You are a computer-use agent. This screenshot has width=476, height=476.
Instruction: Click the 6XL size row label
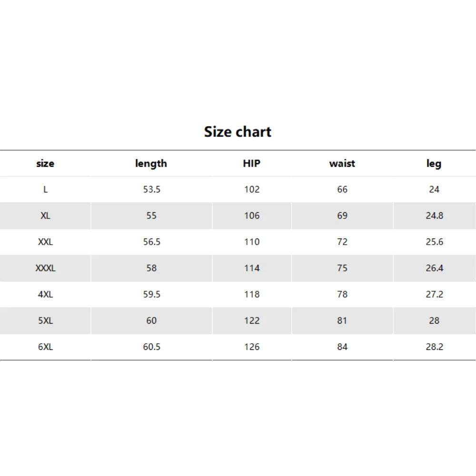[x=45, y=347]
